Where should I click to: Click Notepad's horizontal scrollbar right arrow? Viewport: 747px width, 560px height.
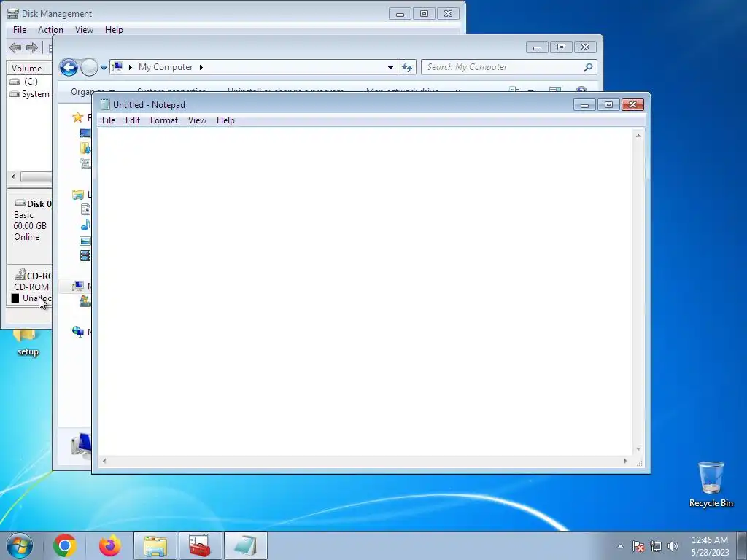tap(625, 461)
